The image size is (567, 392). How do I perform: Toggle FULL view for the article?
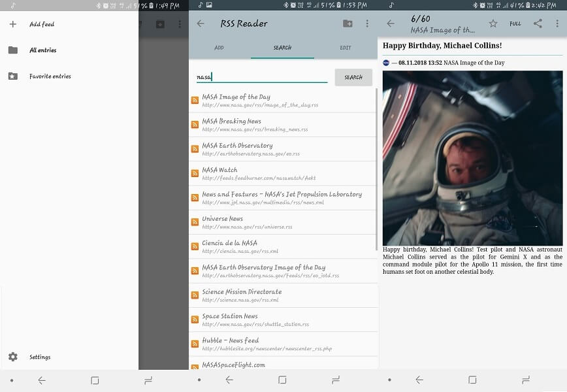coord(515,24)
